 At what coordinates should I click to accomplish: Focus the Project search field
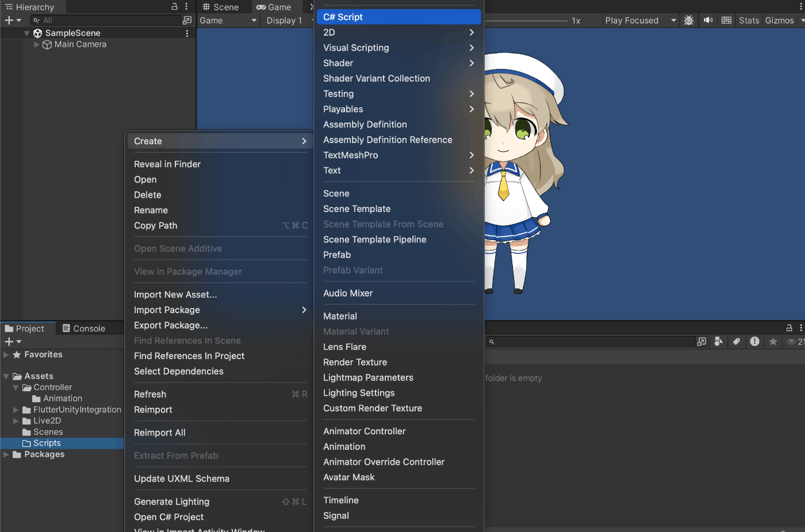click(x=591, y=342)
